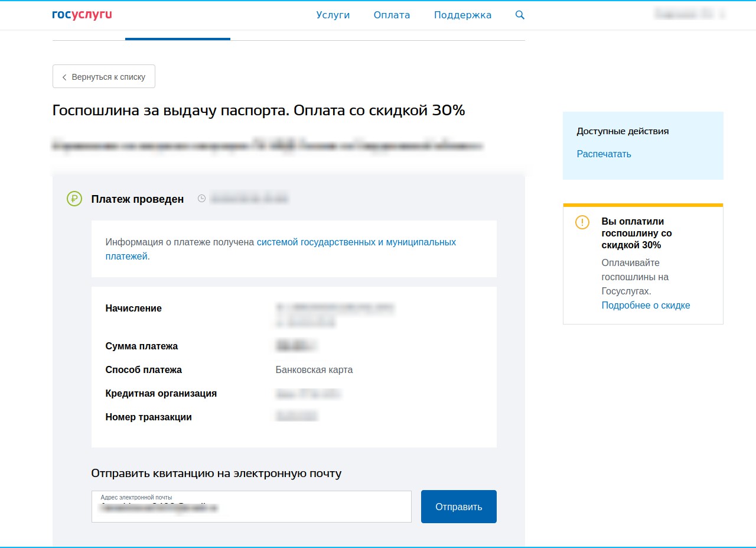Screen dimensions: 756x548
Task: Click the Сумма платежа label
Action: click(142, 346)
